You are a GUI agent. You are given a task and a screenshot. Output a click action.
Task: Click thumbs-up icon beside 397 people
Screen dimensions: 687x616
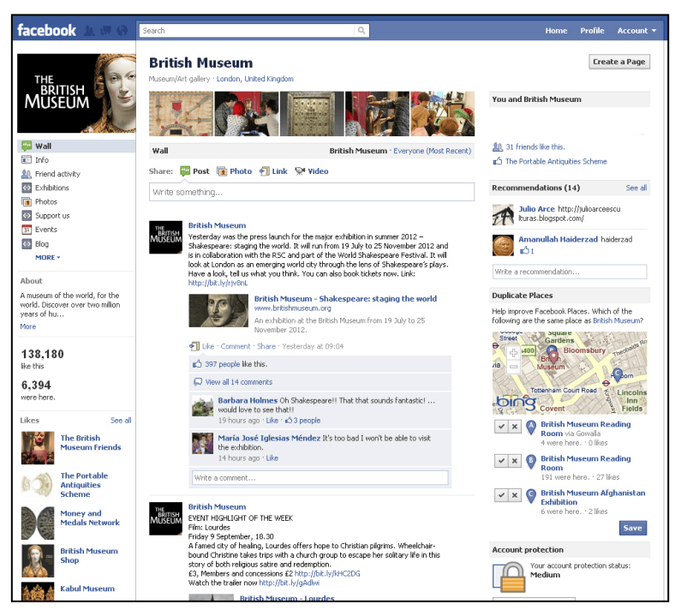click(x=197, y=364)
